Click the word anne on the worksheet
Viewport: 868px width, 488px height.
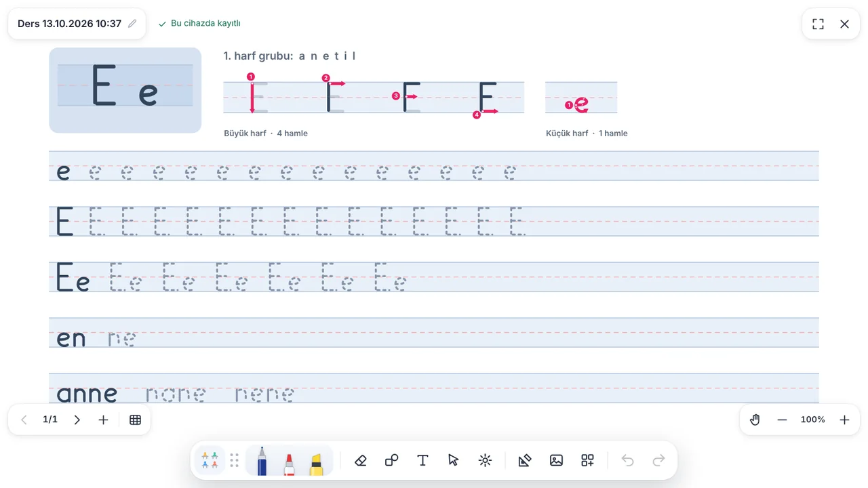point(87,393)
